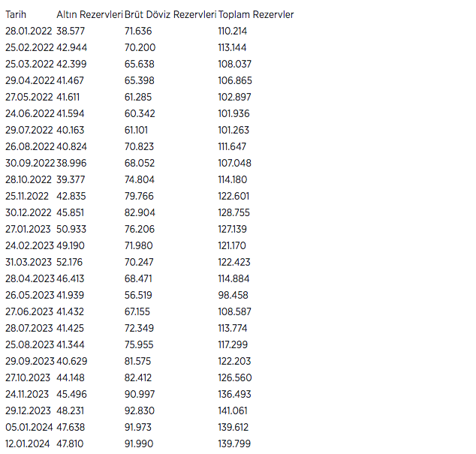
Task: Select total reserves value 98.458
Action: 233,295
